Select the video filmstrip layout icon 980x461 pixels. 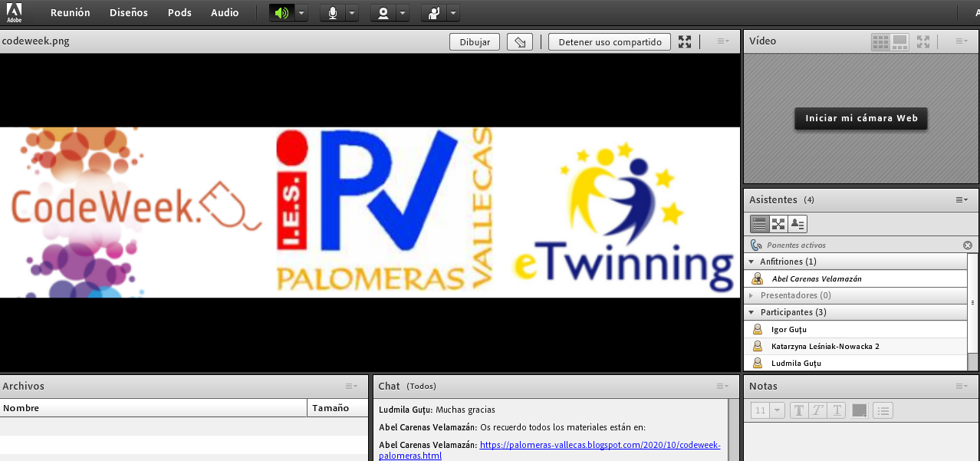tap(899, 42)
